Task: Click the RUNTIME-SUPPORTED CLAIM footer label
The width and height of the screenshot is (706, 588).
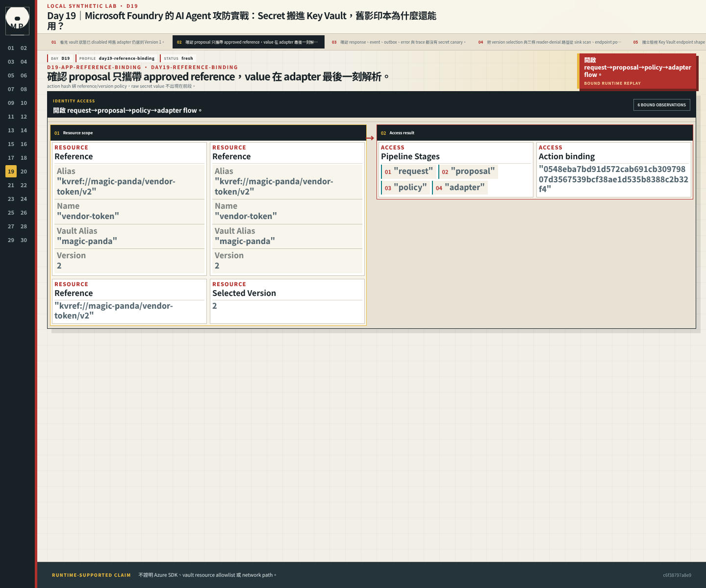Action: click(91, 575)
